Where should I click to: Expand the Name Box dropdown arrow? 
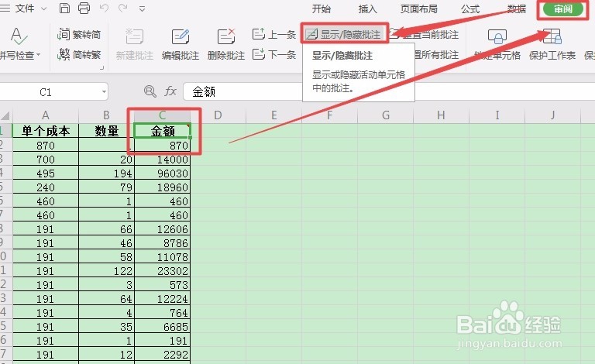click(104, 92)
